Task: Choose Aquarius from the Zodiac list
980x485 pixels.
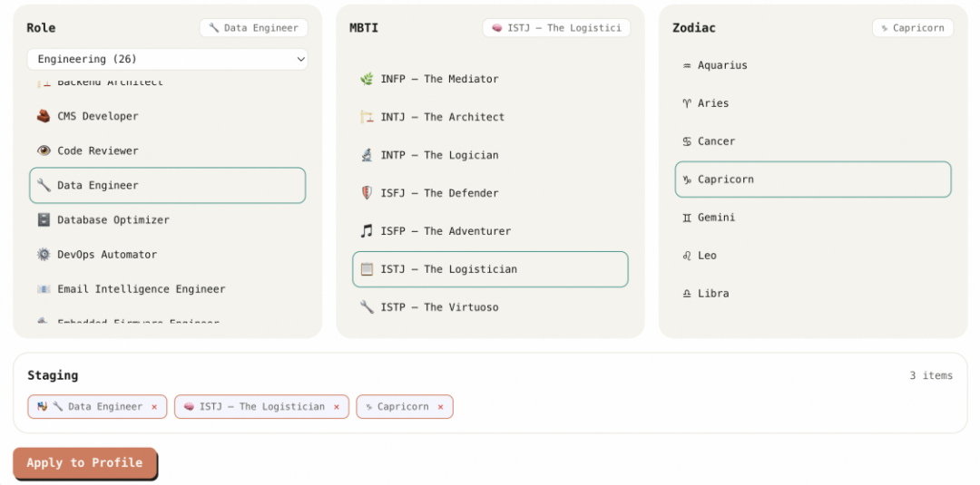Action: pos(722,65)
